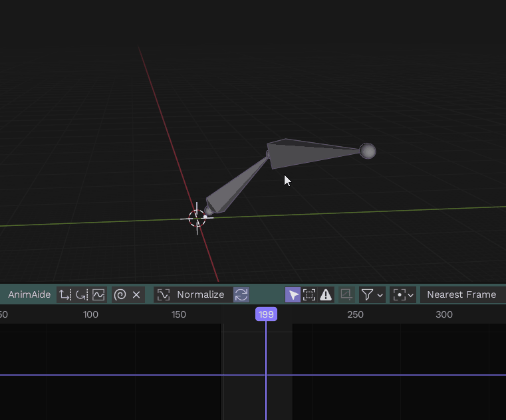This screenshot has width=506, height=420.
Task: Click the dashed-box selection icon
Action: point(309,294)
